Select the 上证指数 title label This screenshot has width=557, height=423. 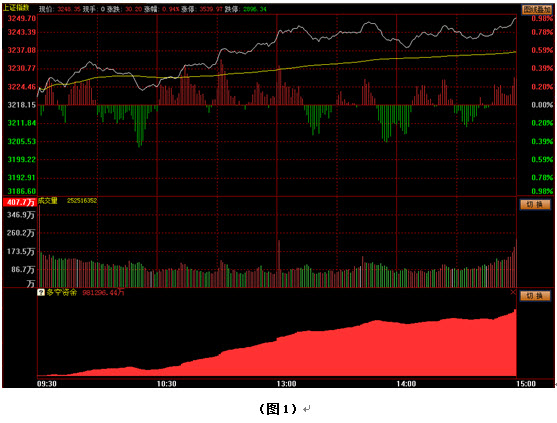(x=17, y=8)
